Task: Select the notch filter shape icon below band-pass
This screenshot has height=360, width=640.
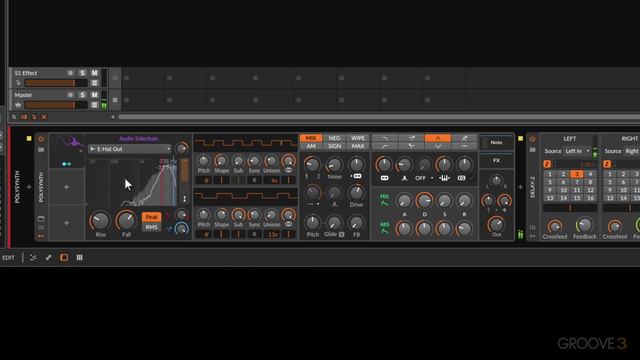Action: coord(438,146)
